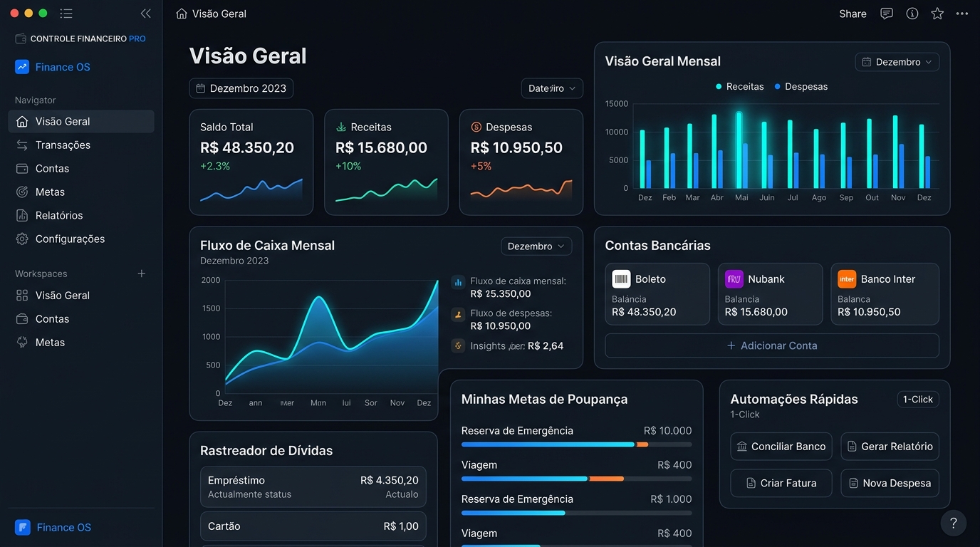Open the more options ellipsis menu
980x547 pixels.
click(x=962, y=14)
